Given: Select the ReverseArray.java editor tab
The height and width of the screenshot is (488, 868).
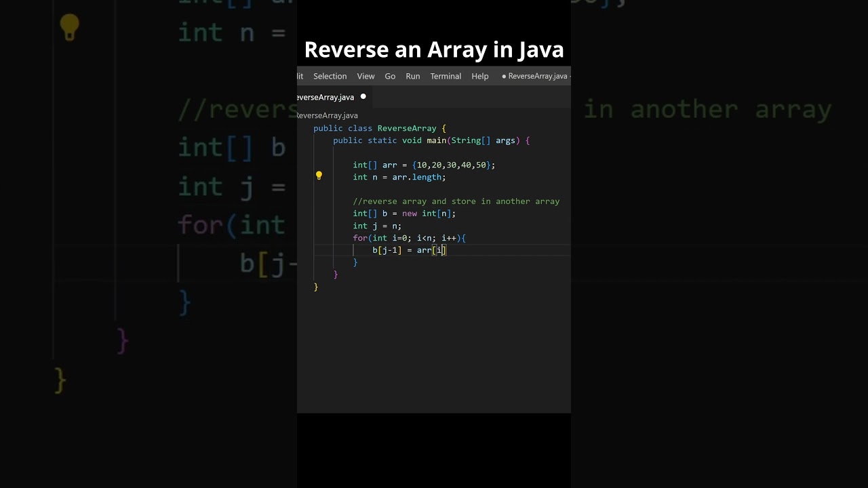Looking at the screenshot, I should tap(334, 97).
